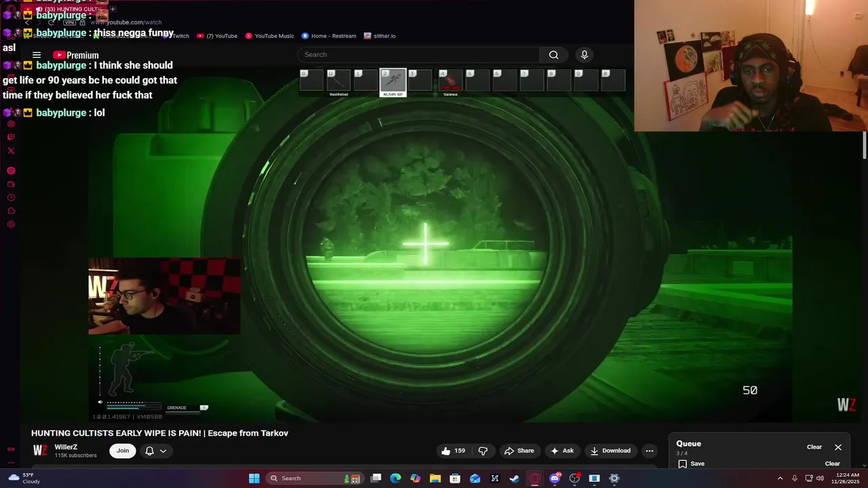The image size is (868, 488).
Task: Open Discord from taskbar
Action: (555, 479)
